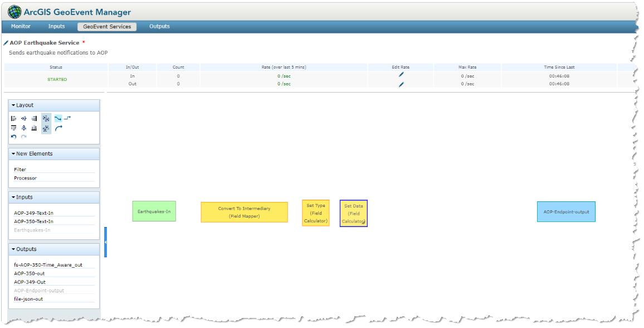Click the ArcGIS globe logo
The height and width of the screenshot is (328, 644).
pyautogui.click(x=15, y=12)
